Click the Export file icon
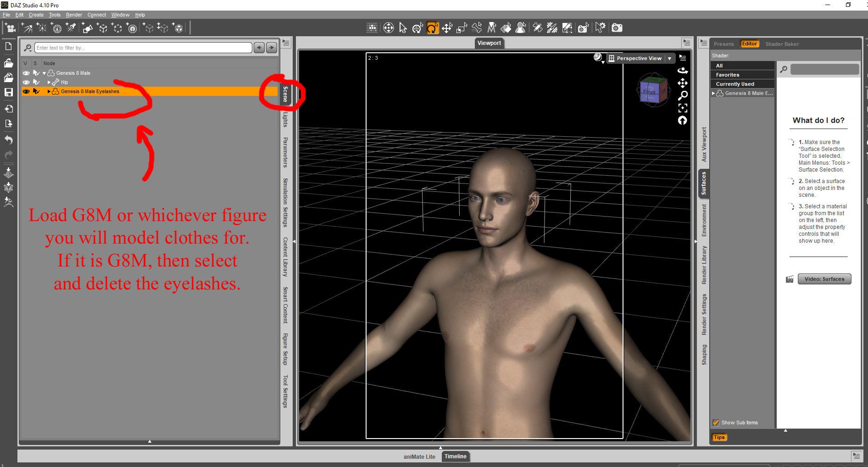Screen dimensions: 868x467 click(x=8, y=123)
